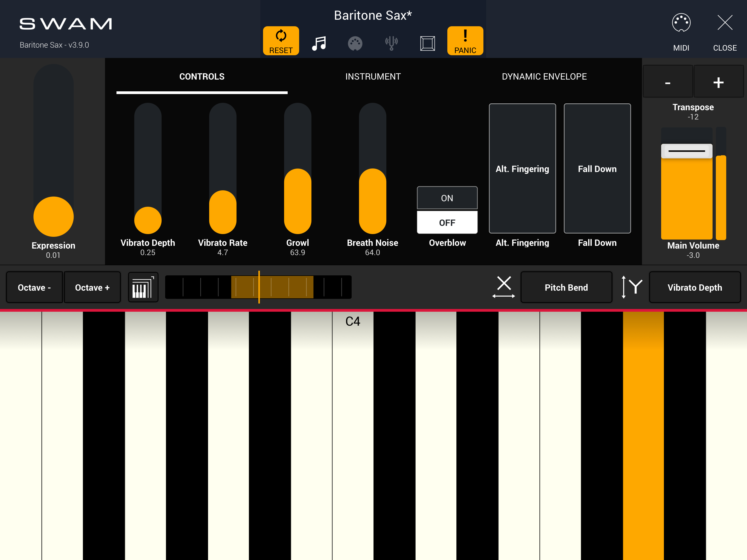Click the Baritone Sax* preset title
Viewport: 747px width, 560px height.
[x=373, y=15]
